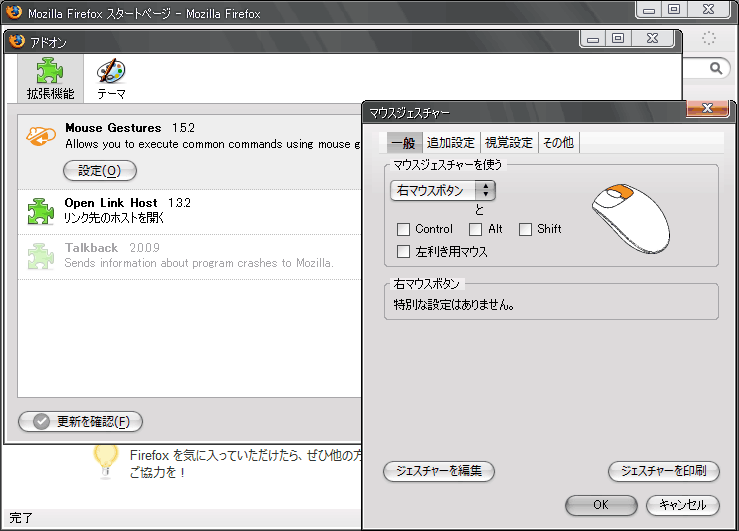Image resolution: width=739 pixels, height=531 pixels.
Task: Enable the Shift modifier checkbox
Action: click(525, 229)
